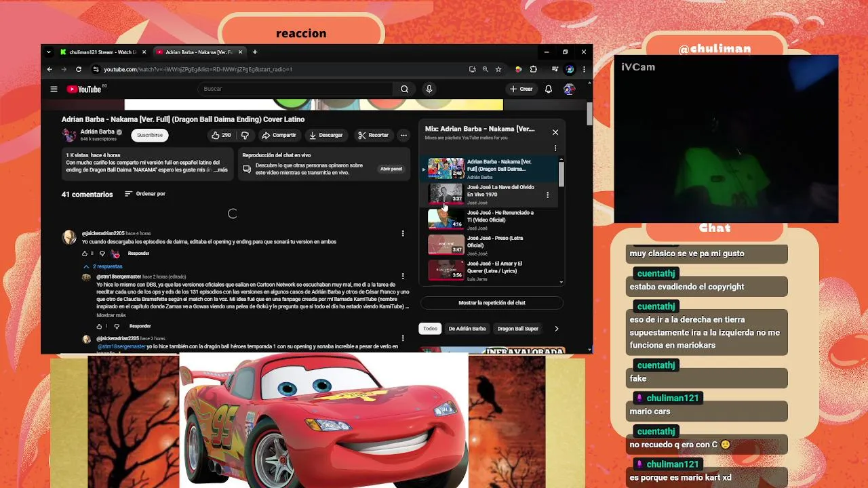
Task: Like the stm18sergemaster reply
Action: (100, 326)
